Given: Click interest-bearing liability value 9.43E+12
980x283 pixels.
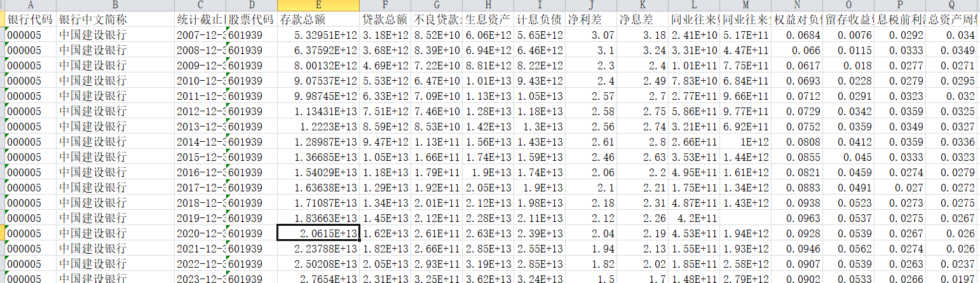Looking at the screenshot, I should point(540,80).
